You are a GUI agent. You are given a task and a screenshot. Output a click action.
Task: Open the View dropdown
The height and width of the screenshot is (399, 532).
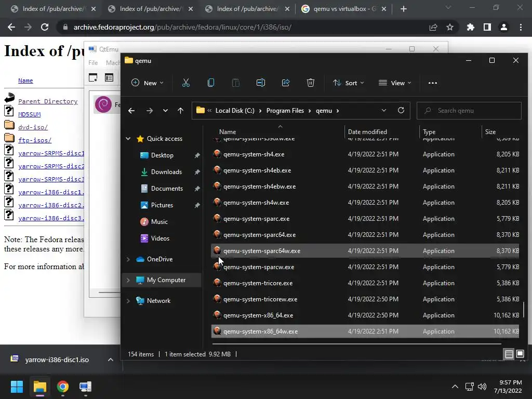click(x=395, y=83)
